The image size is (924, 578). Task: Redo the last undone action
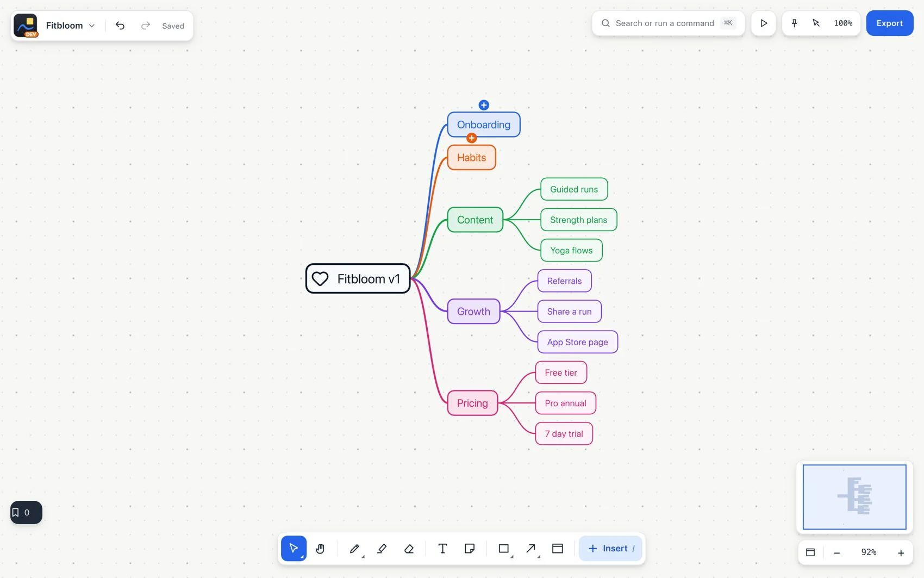click(145, 26)
